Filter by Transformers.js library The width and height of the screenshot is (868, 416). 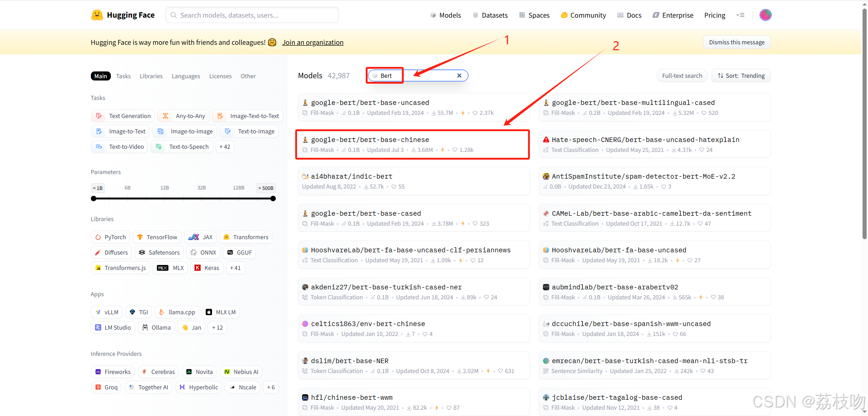click(120, 268)
